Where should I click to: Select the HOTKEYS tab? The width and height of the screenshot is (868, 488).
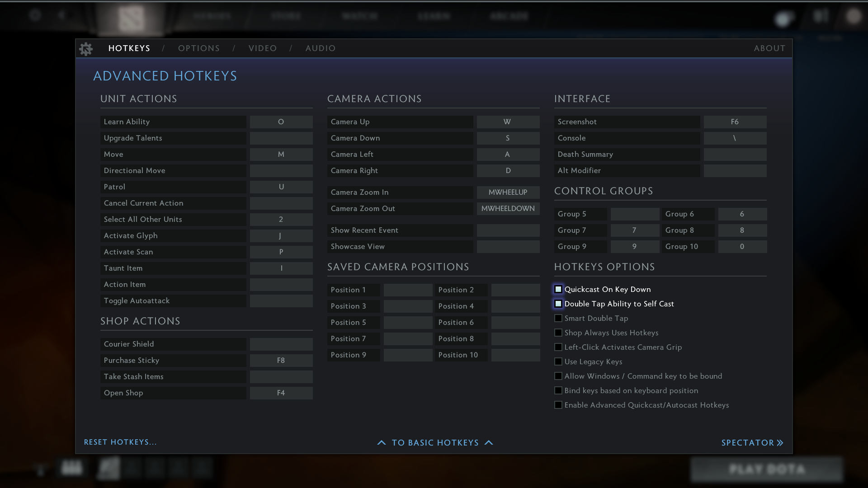pyautogui.click(x=129, y=48)
